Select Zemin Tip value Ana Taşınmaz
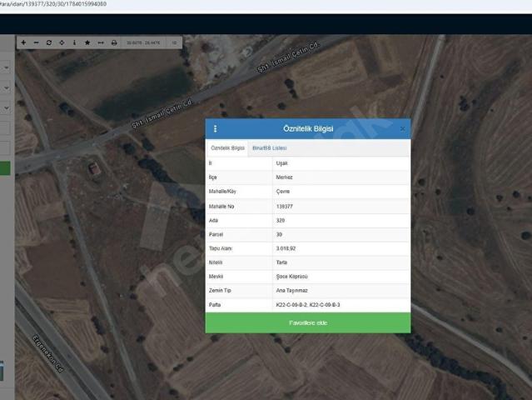Image resolution: width=532 pixels, height=400 pixels. point(291,290)
